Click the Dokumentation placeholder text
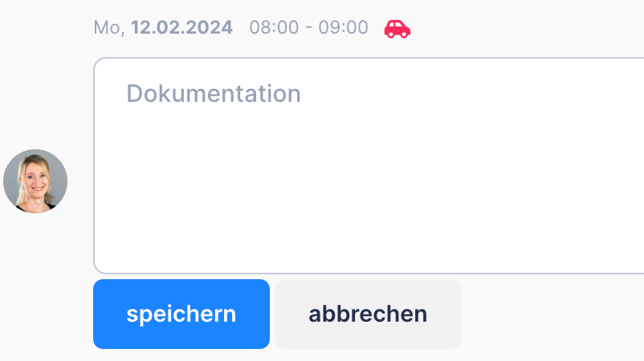 (214, 94)
